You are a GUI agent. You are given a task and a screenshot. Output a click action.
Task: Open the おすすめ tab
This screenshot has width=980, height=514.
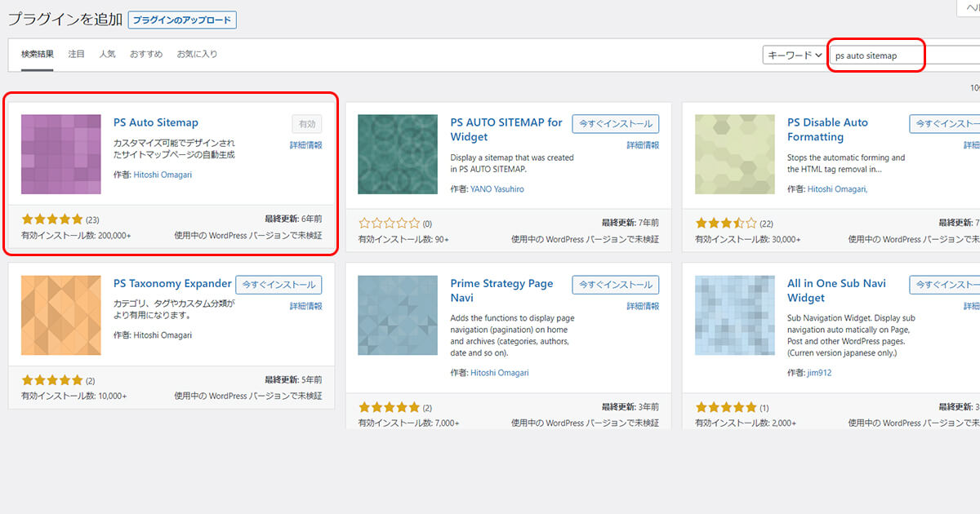point(145,55)
